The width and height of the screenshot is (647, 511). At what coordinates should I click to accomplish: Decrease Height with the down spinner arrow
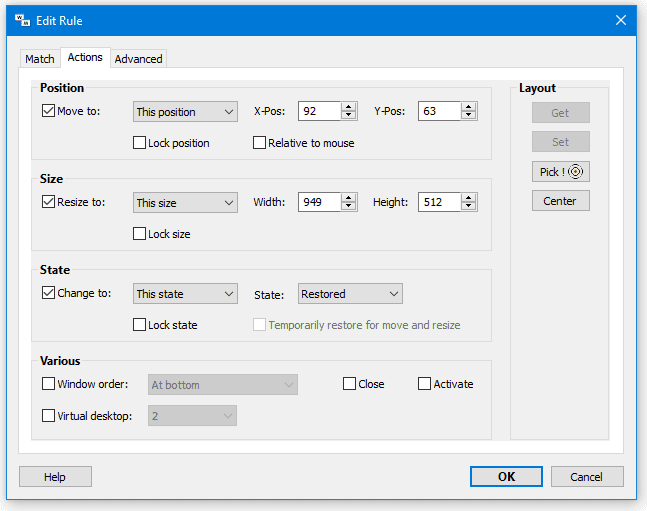(469, 207)
